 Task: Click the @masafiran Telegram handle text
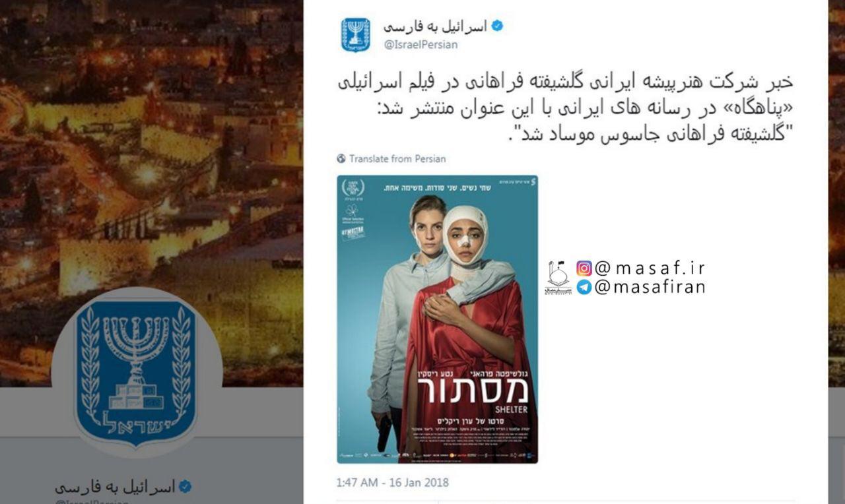(650, 287)
